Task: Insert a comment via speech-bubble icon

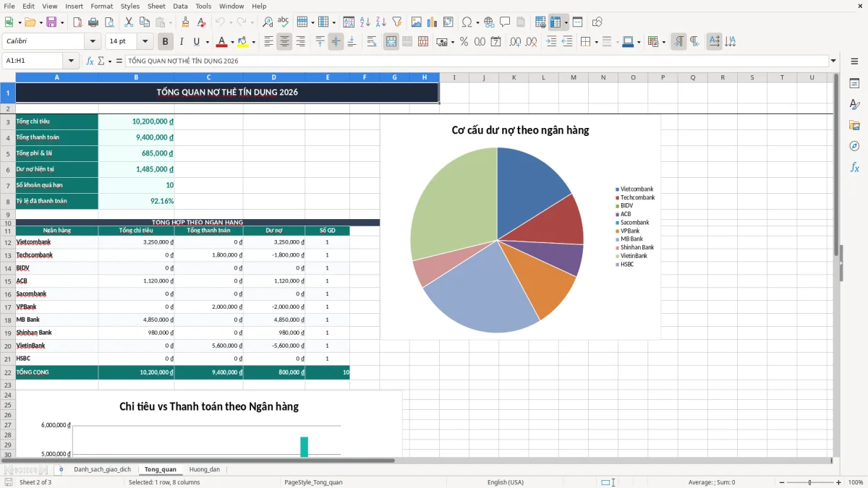Action: coord(505,22)
